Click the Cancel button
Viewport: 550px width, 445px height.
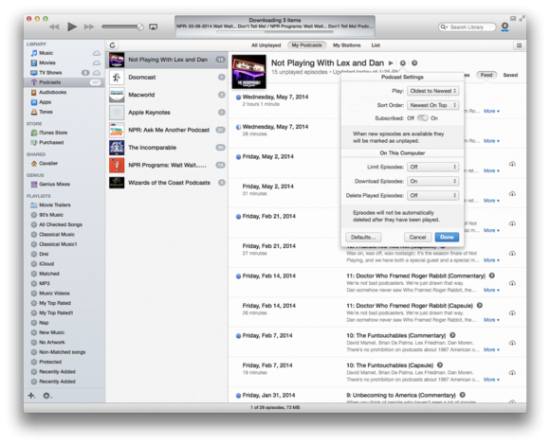pyautogui.click(x=417, y=237)
